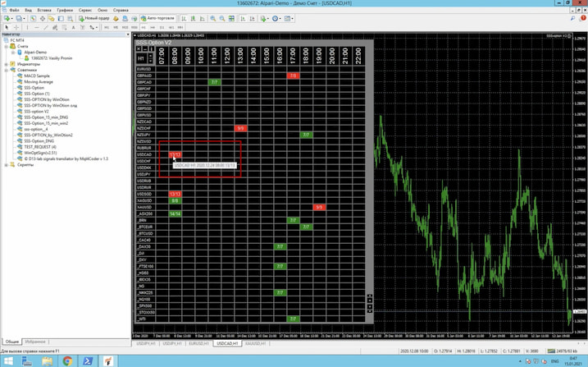Viewport: 588px width, 367px height.
Task: Click the Новый ордер toolbar button
Action: click(x=94, y=18)
